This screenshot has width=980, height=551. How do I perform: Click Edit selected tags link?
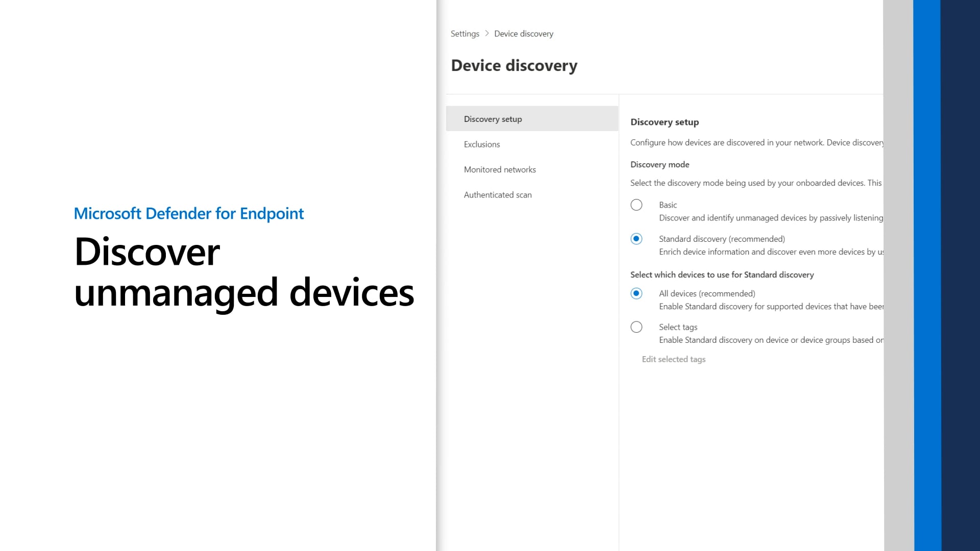(673, 359)
